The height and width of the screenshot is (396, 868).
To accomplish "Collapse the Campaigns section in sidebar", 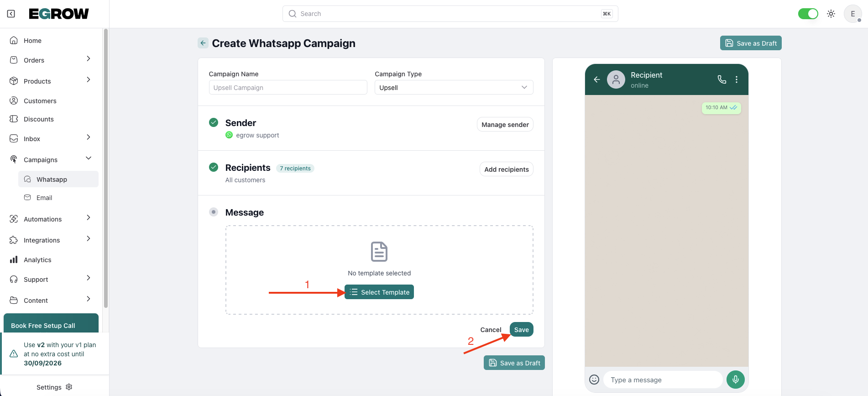I will tap(89, 158).
